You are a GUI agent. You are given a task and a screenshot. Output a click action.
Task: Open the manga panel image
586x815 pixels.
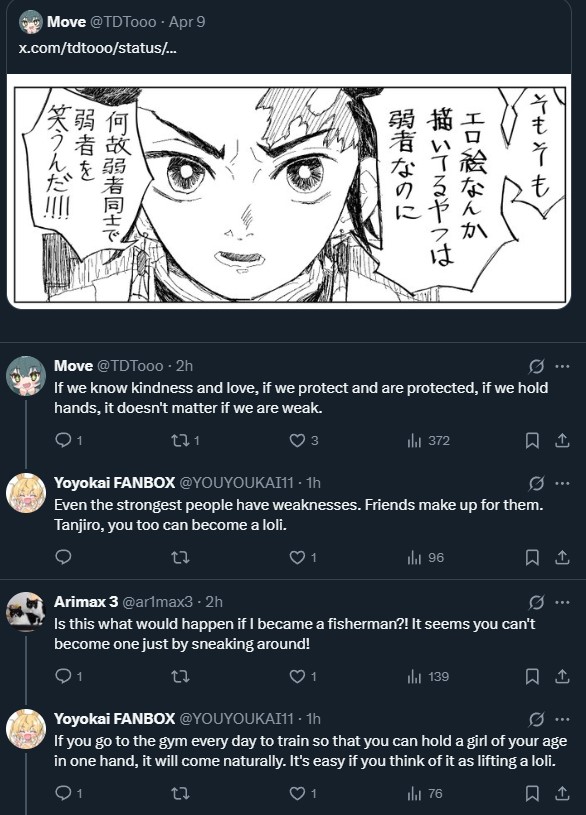[x=289, y=191]
